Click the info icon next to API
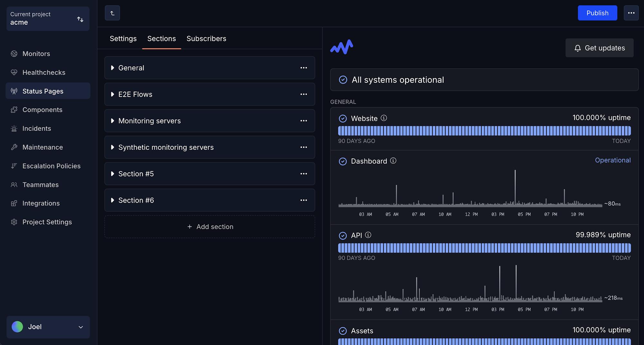The height and width of the screenshot is (345, 644). click(368, 235)
